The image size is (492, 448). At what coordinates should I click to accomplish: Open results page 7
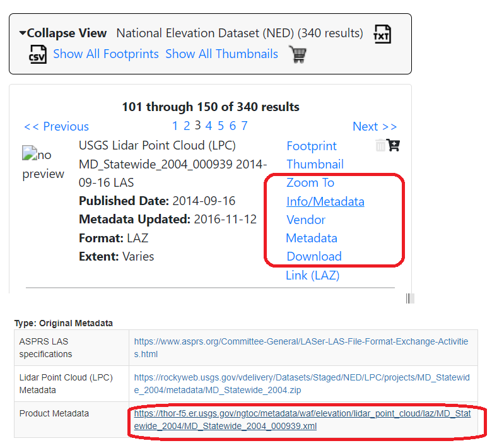click(244, 126)
